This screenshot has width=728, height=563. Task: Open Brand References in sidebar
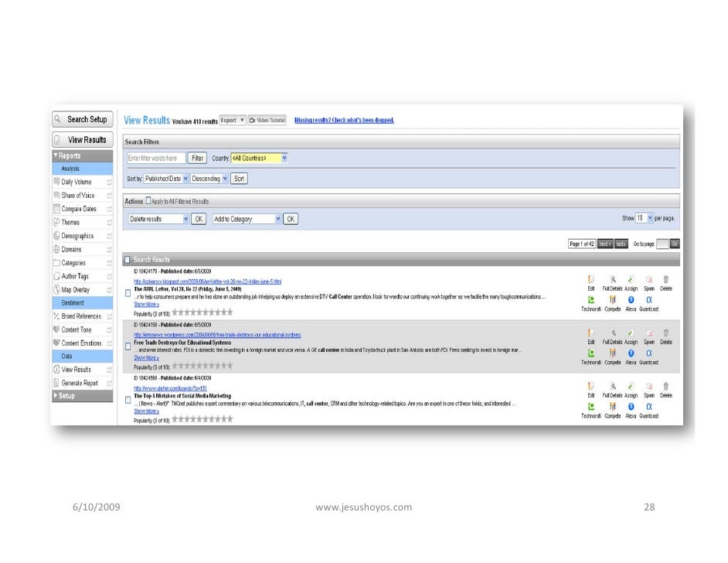pyautogui.click(x=81, y=316)
